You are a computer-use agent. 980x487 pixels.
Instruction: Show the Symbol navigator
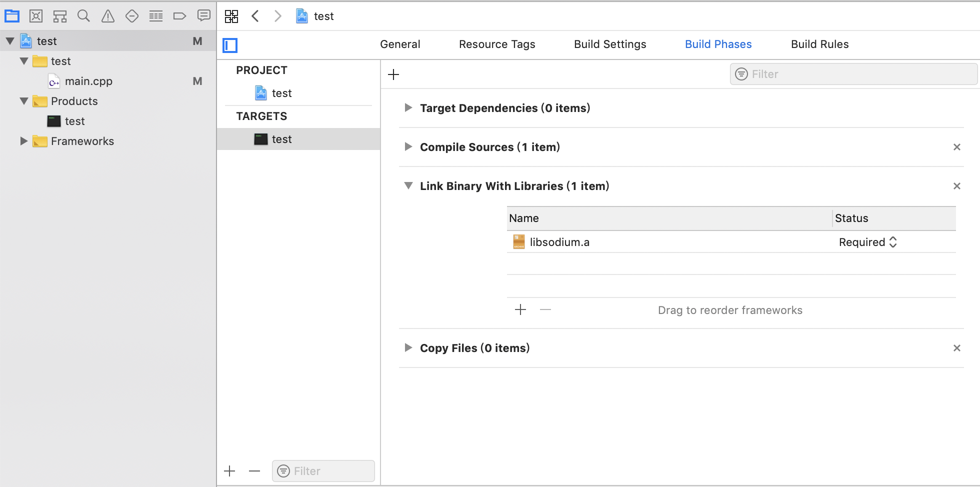click(x=60, y=16)
